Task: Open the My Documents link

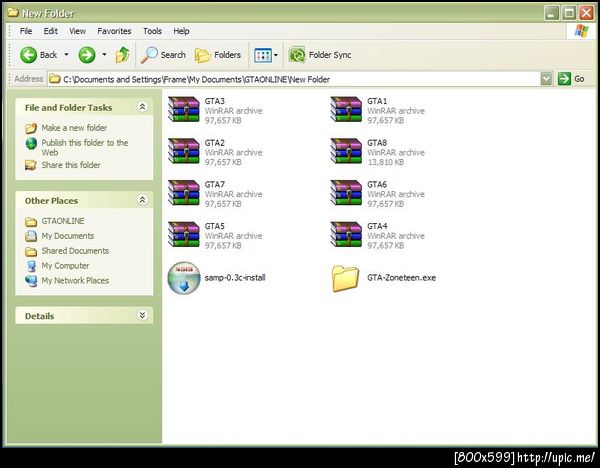Action: [68, 236]
